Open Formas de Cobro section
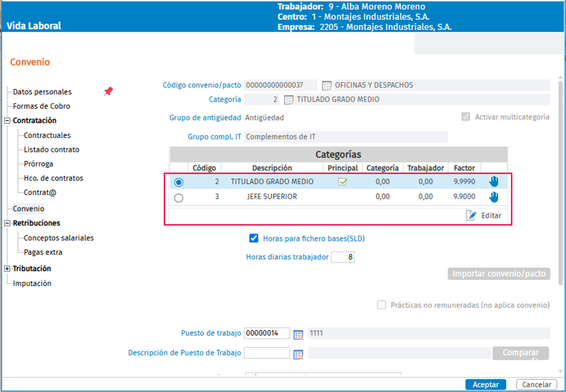566x392 pixels. 42,106
